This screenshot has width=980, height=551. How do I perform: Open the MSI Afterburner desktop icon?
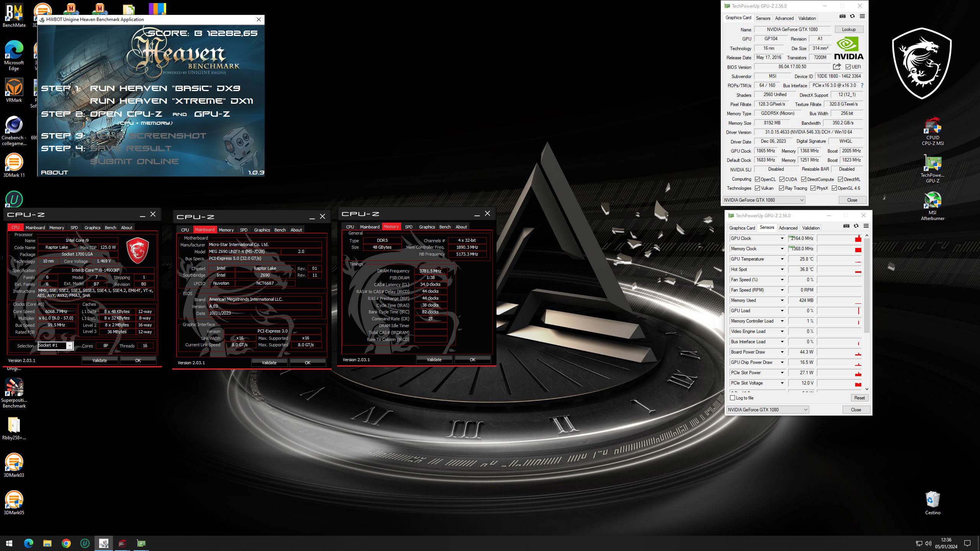coord(933,206)
